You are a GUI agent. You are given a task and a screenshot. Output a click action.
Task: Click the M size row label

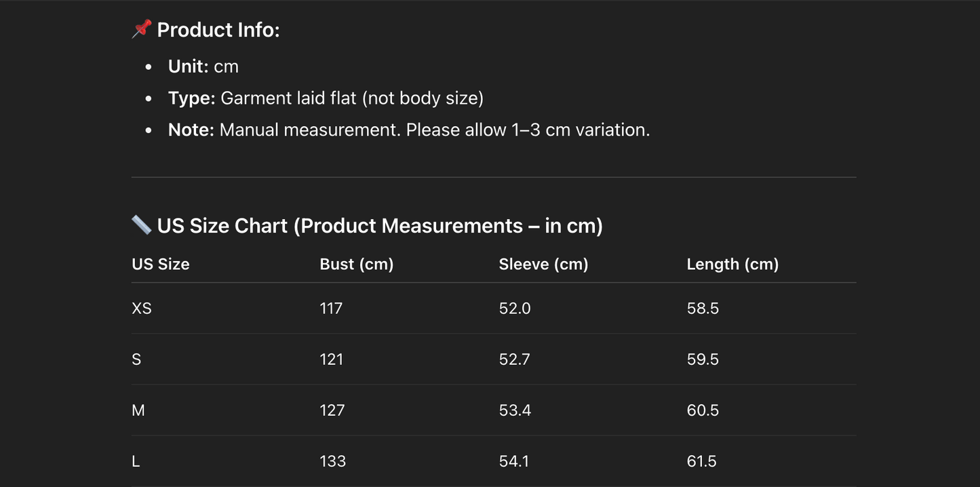(x=138, y=410)
